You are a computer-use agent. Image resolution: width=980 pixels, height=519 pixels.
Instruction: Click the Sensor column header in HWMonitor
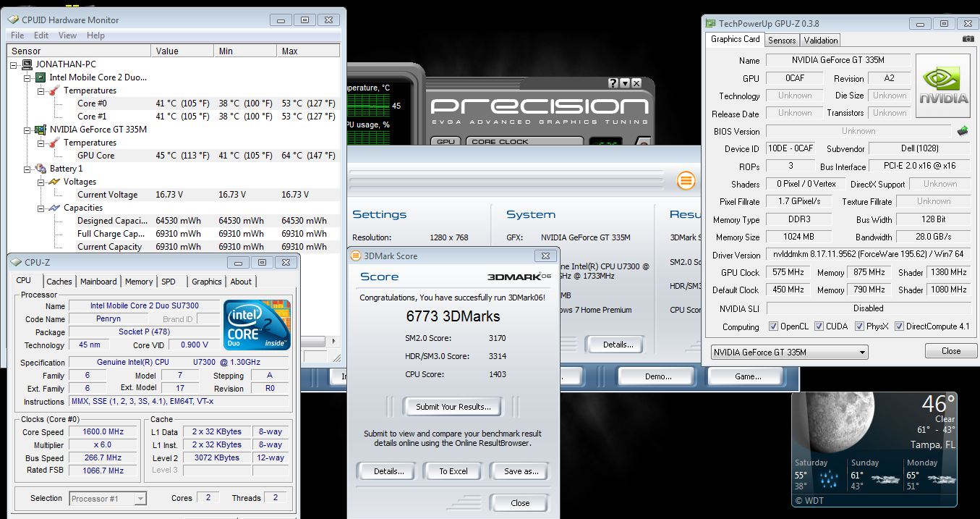click(80, 51)
